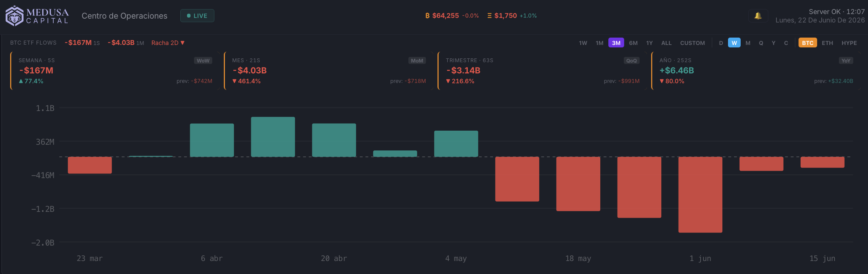
Task: Select daily D granularity
Action: coord(721,43)
